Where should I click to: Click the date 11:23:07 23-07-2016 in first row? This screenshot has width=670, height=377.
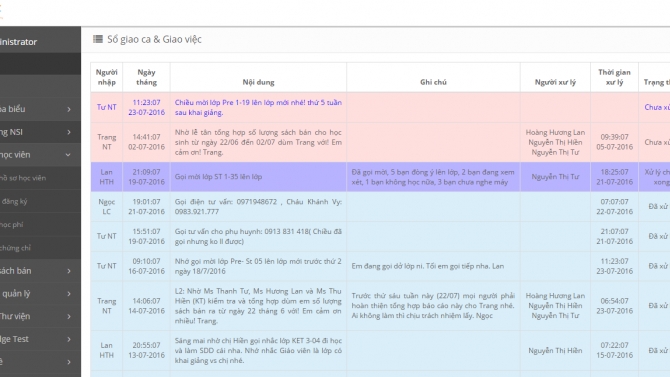(x=146, y=108)
